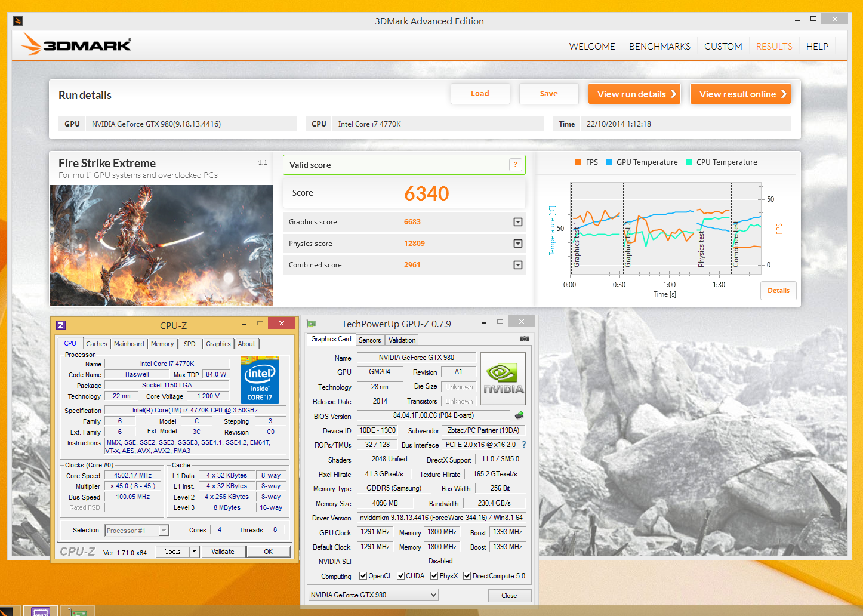Save BIOS using the chip icon in GPU-Z
863x616 pixels.
pos(519,415)
